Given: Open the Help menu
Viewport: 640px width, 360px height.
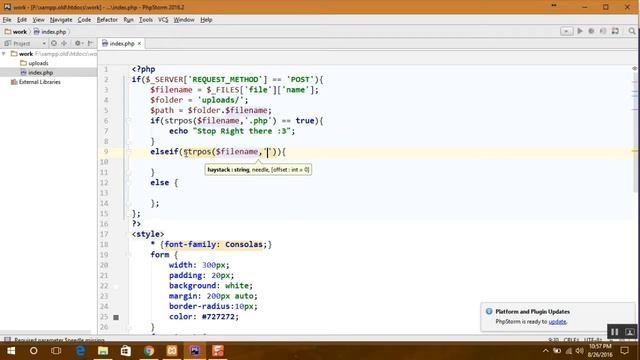Looking at the screenshot, I should pos(206,20).
